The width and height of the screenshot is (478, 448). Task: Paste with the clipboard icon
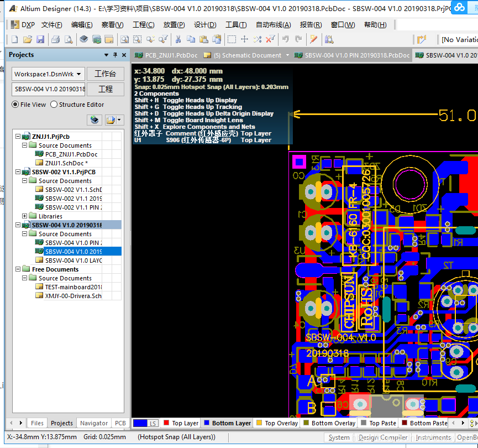(204, 39)
